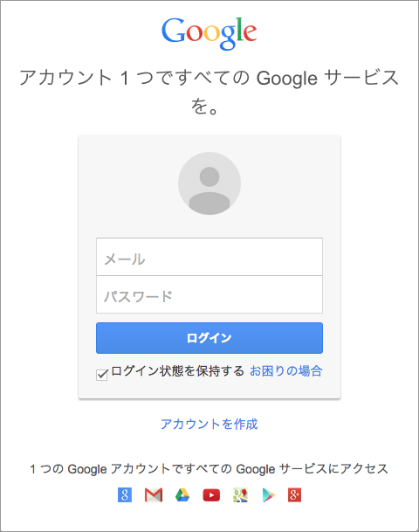This screenshot has width=419, height=532.
Task: Click the ログイン状態を保持する label text
Action: coord(177,371)
